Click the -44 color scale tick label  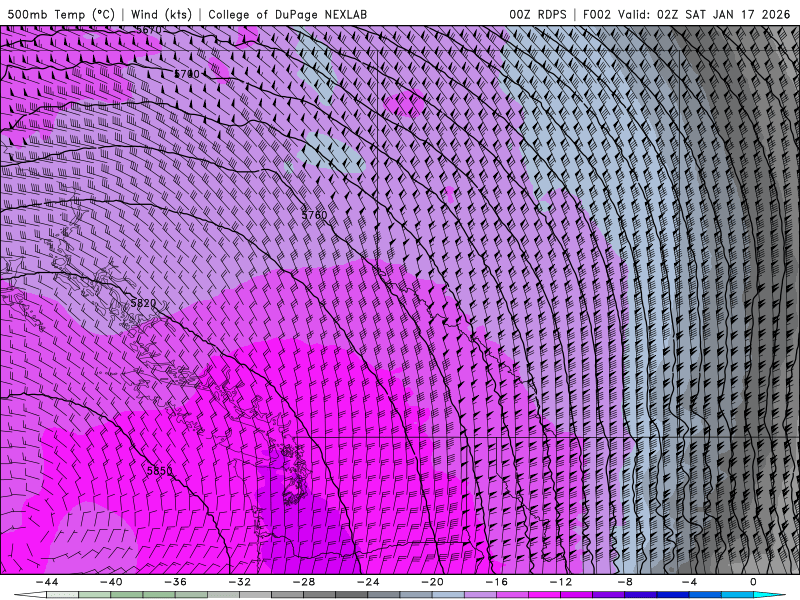pos(47,582)
